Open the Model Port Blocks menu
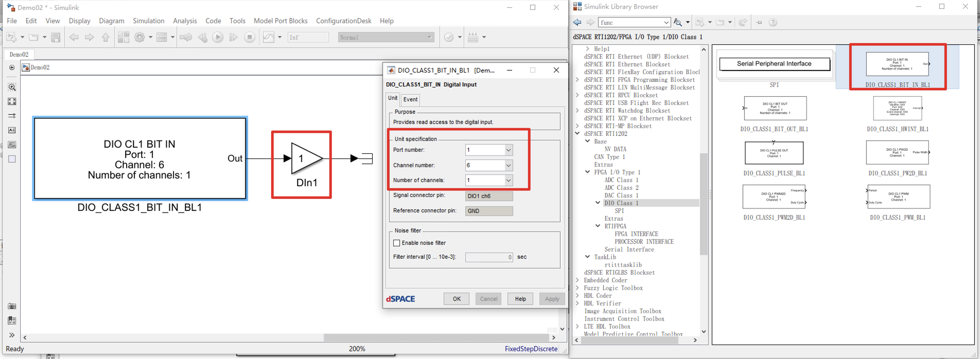 pos(280,21)
